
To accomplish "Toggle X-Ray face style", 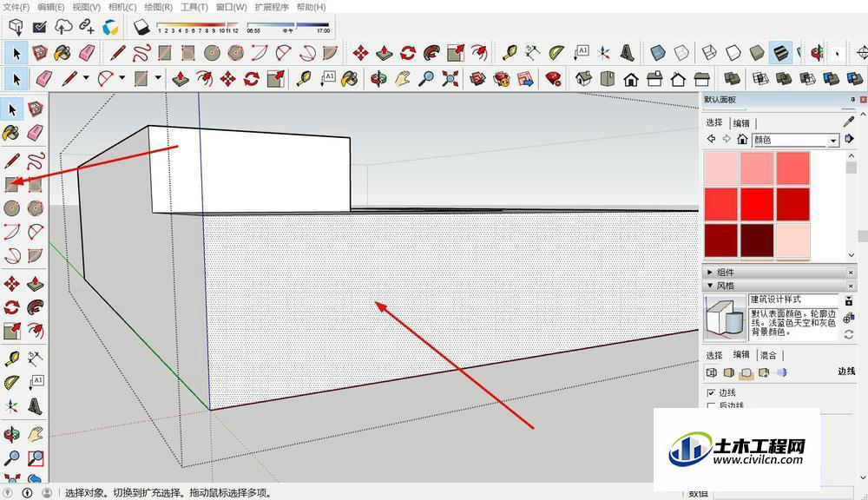I will click(x=657, y=53).
